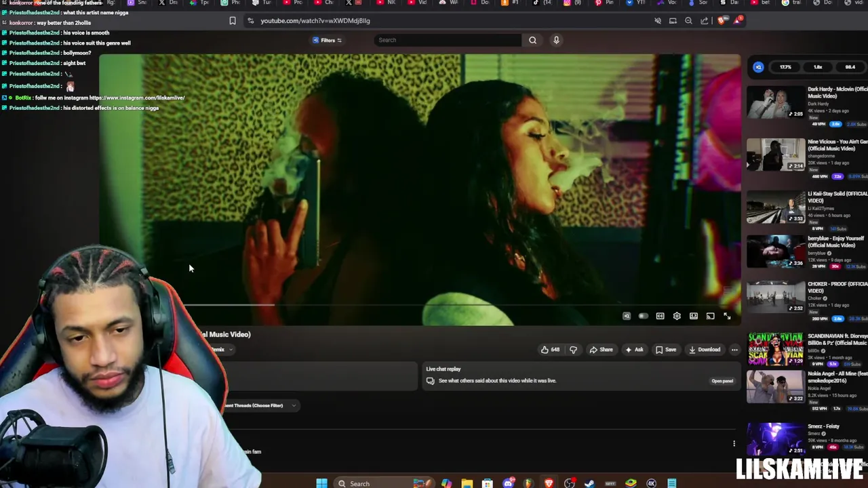Image resolution: width=868 pixels, height=488 pixels.
Task: Like the video with 648 likes
Action: point(550,350)
